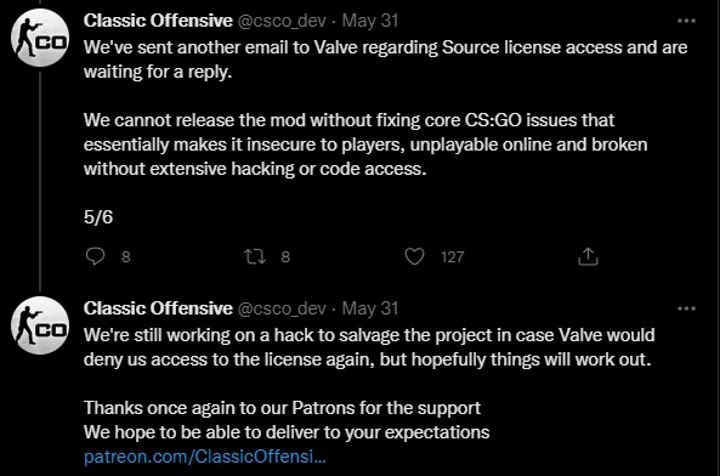
Task: Select the Classic Offensive name on the second tweet
Action: [158, 307]
